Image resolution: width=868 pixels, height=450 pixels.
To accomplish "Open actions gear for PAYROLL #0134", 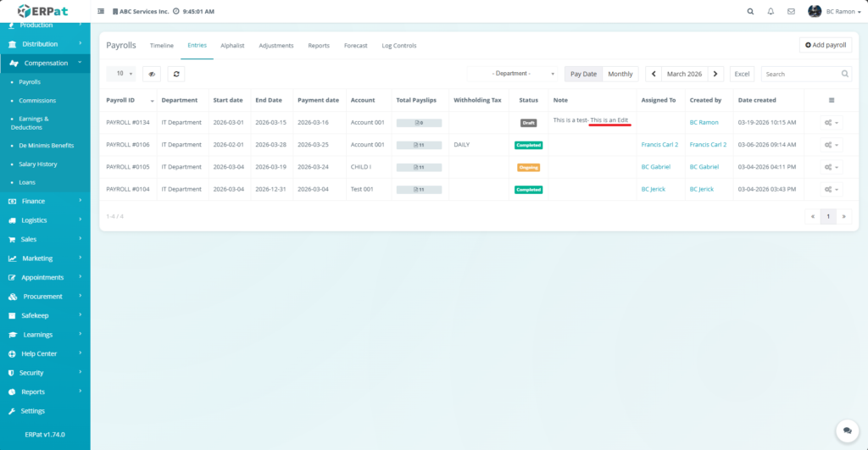I will tap(832, 122).
